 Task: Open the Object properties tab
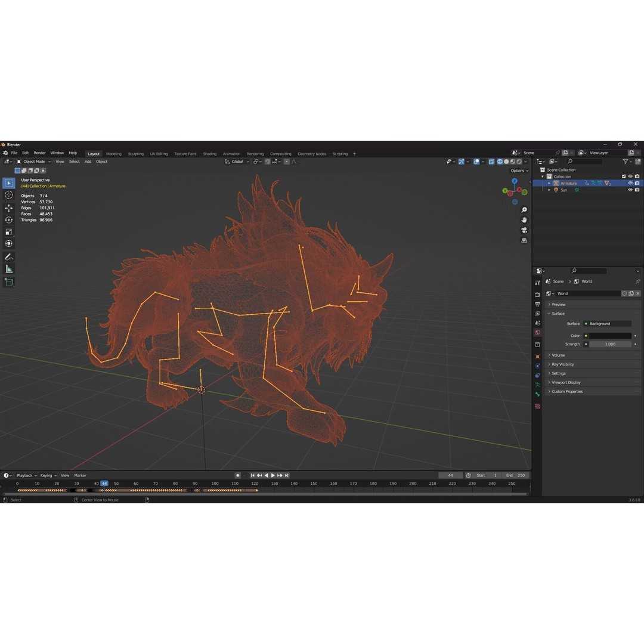click(x=537, y=357)
